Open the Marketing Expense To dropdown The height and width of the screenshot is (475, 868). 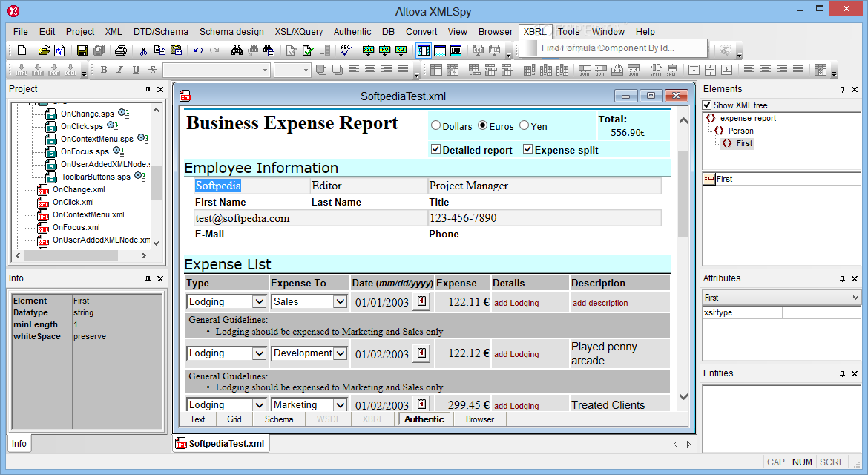coord(340,405)
